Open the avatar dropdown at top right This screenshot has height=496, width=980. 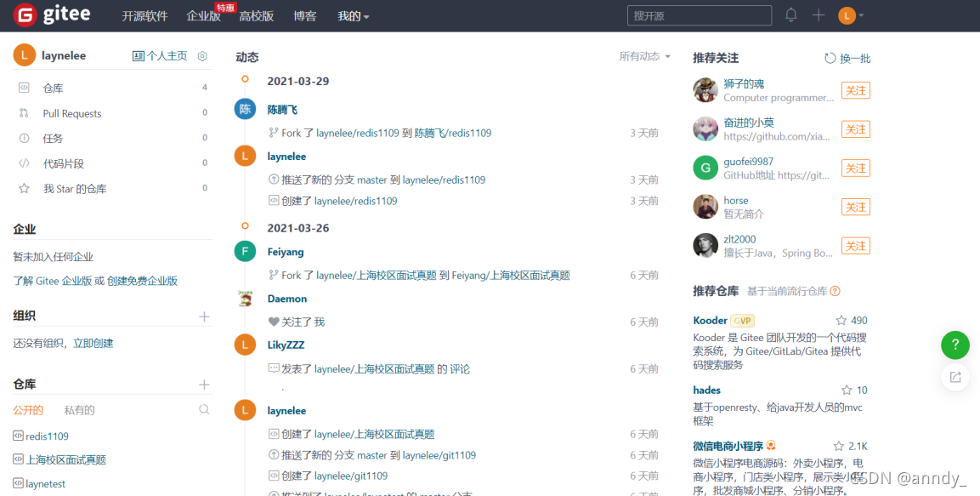click(848, 14)
